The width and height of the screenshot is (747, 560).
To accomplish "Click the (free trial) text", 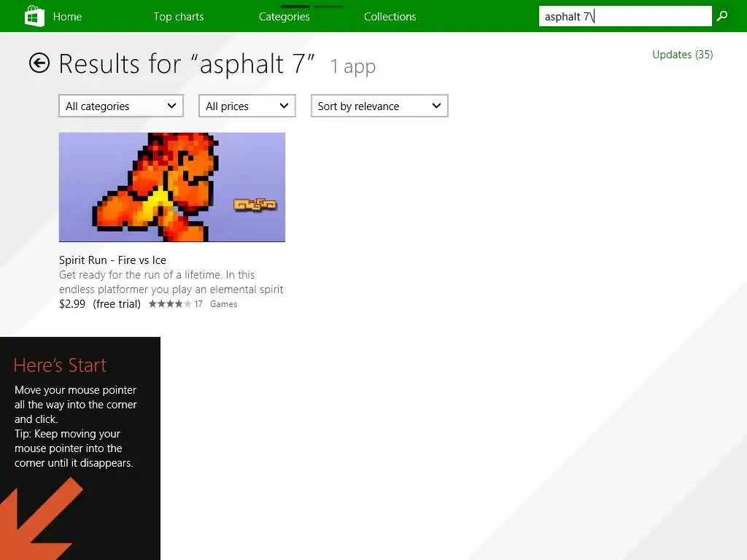I will [x=117, y=304].
